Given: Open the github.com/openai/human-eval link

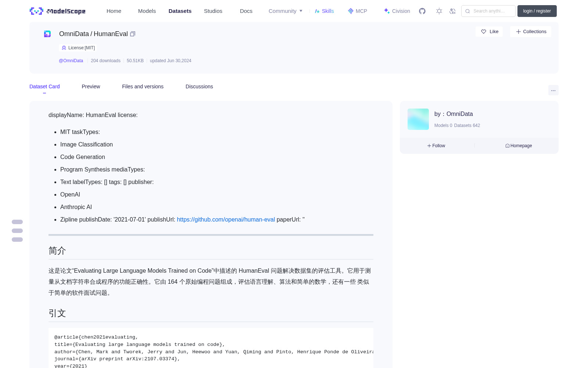Looking at the screenshot, I should point(226,219).
